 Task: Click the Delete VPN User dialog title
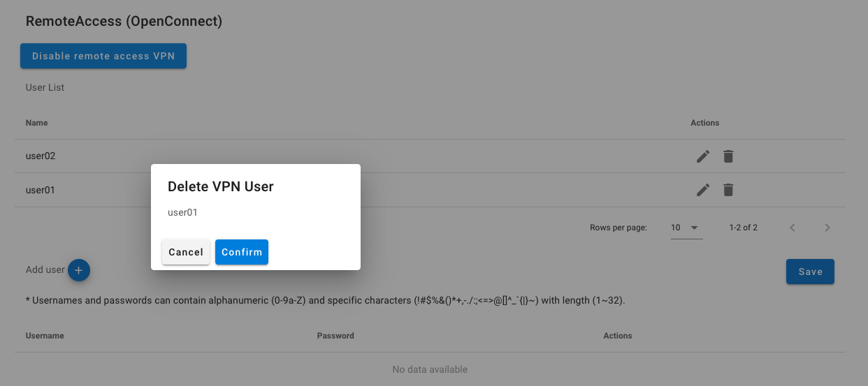(x=221, y=186)
